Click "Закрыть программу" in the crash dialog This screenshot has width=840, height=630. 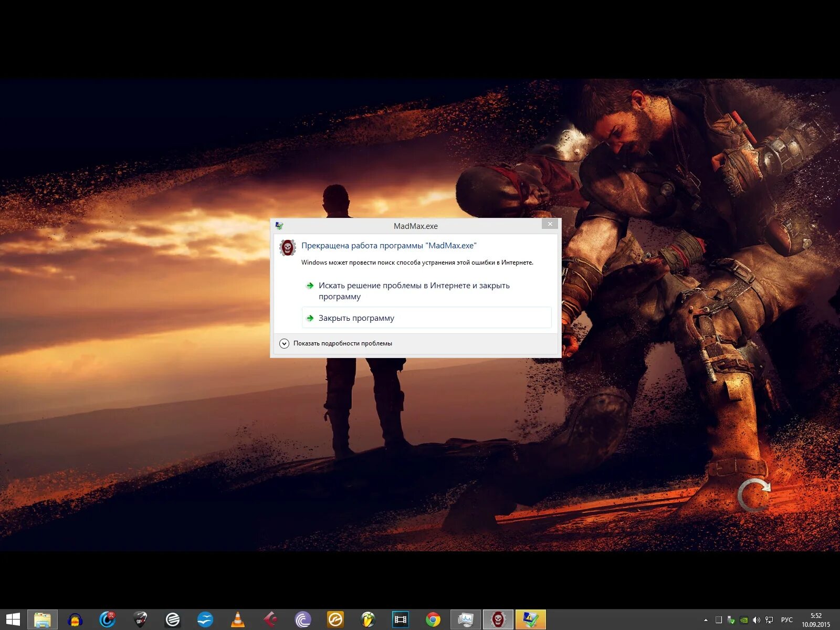coord(426,318)
